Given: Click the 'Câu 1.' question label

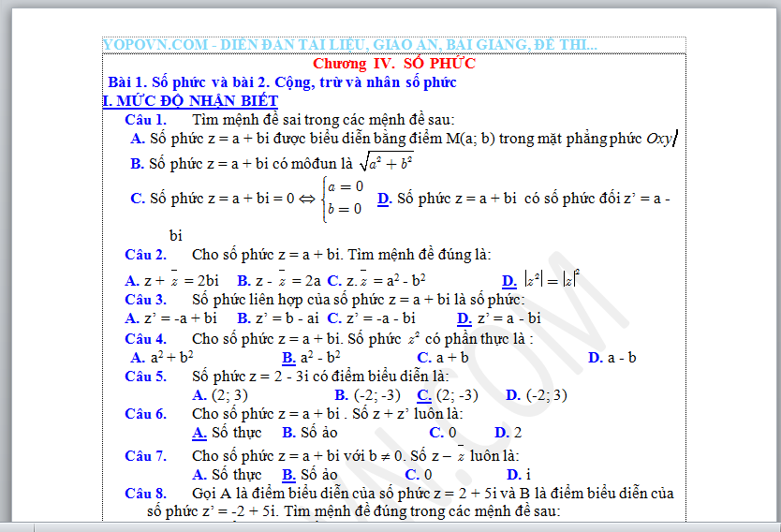Looking at the screenshot, I should (x=145, y=119).
